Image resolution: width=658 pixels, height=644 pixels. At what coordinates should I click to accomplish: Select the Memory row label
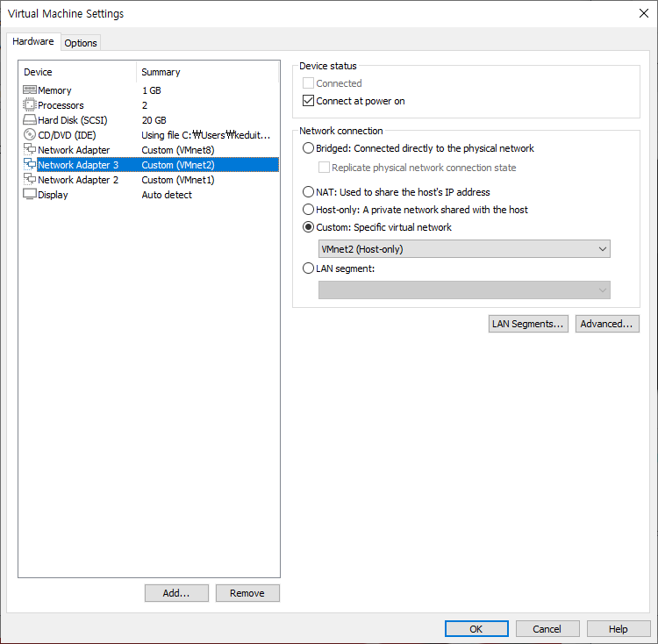[54, 90]
